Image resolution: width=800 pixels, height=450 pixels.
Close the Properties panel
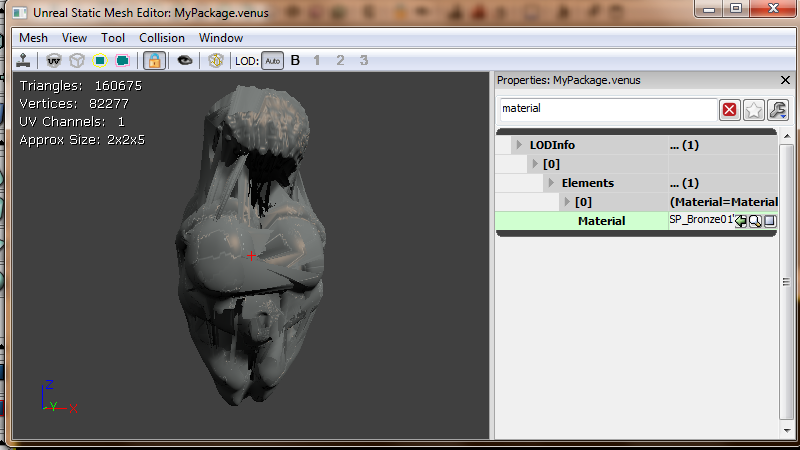(x=785, y=80)
